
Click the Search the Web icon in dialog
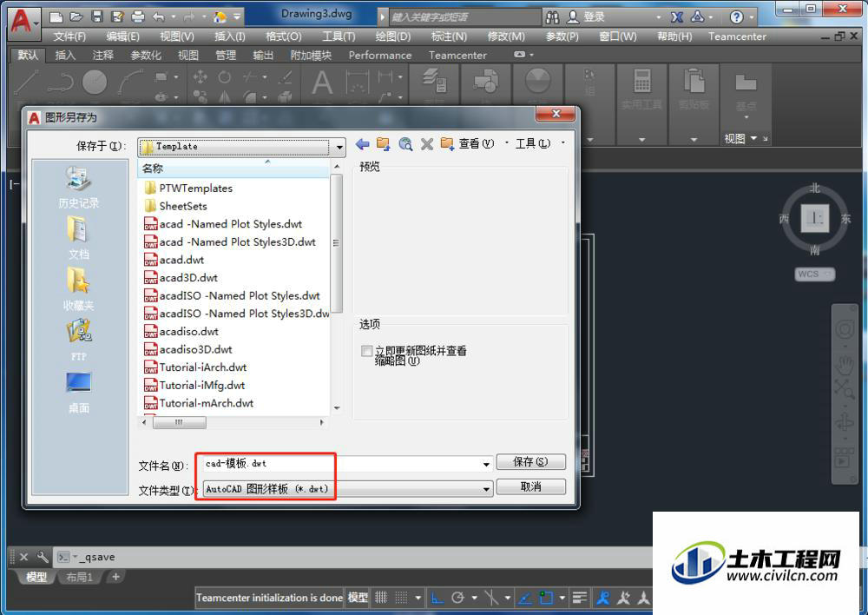tap(405, 144)
